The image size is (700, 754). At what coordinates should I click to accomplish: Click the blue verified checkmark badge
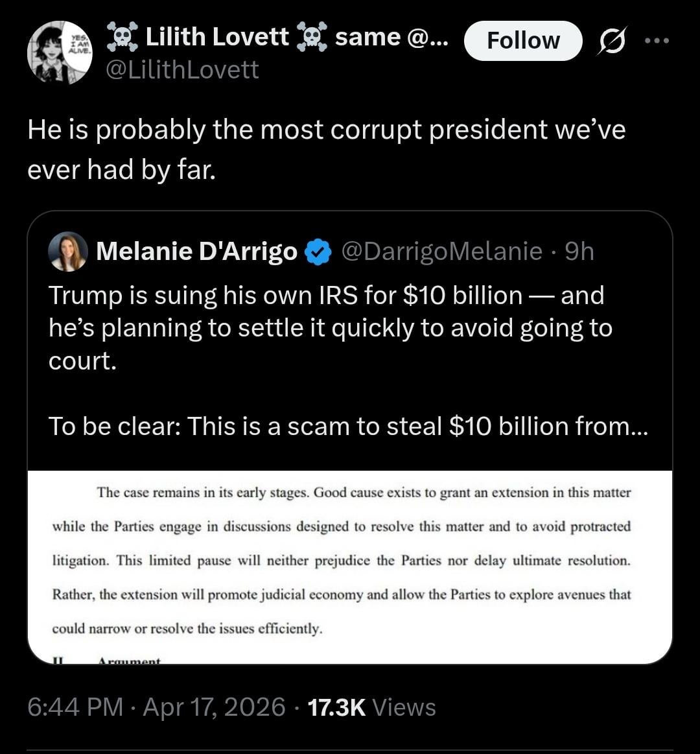318,252
